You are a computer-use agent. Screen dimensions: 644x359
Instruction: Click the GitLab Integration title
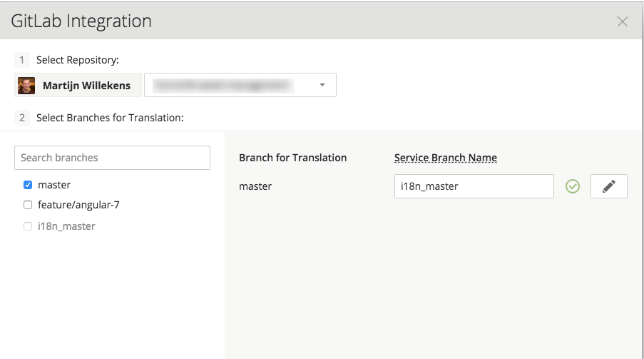81,21
